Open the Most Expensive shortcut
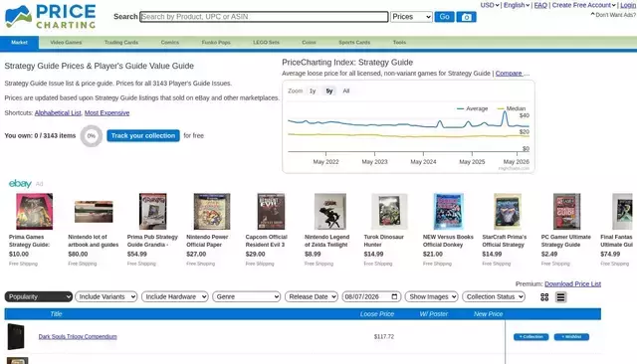This screenshot has width=637, height=364. (106, 112)
